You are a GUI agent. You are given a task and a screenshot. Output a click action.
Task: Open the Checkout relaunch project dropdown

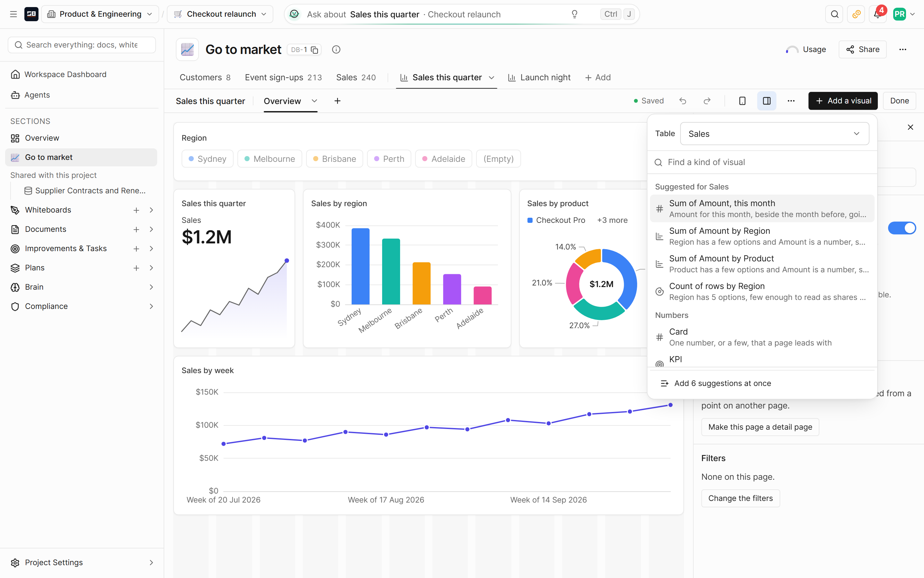click(x=220, y=14)
